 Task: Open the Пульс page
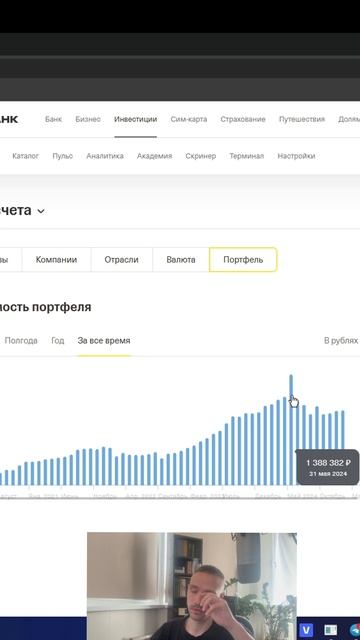[x=62, y=156]
